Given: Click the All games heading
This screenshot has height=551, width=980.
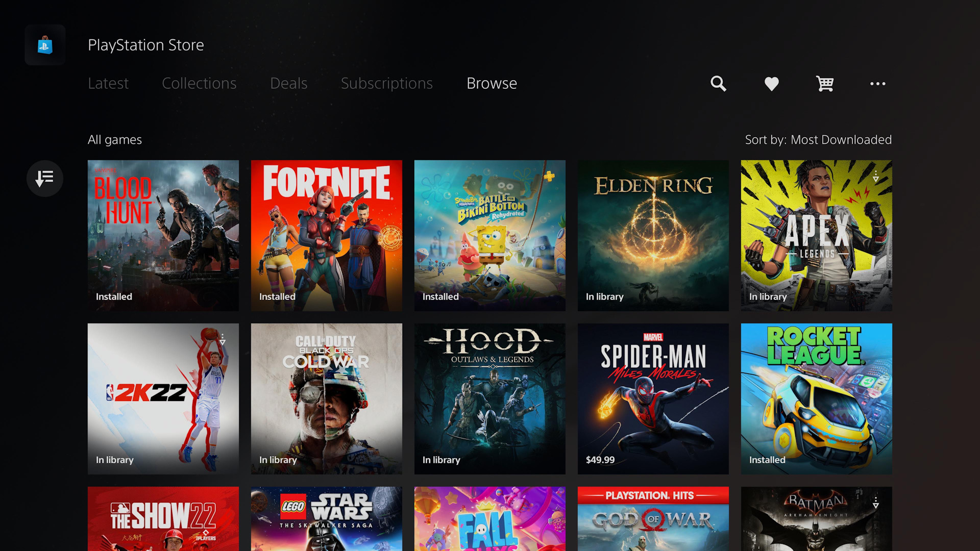Looking at the screenshot, I should tap(115, 140).
